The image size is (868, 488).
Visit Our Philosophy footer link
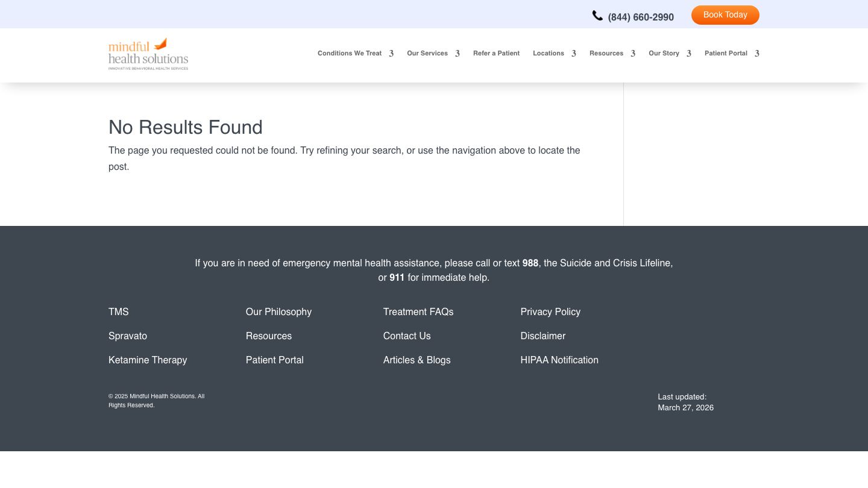coord(278,312)
